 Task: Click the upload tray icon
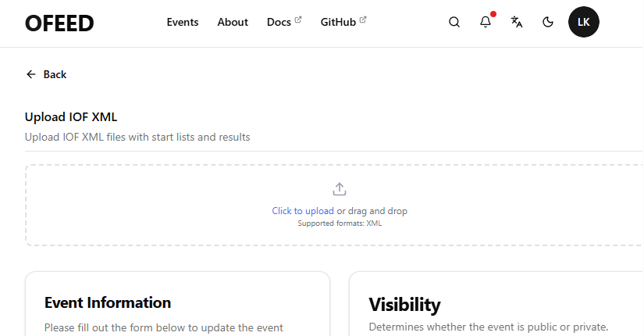point(340,189)
